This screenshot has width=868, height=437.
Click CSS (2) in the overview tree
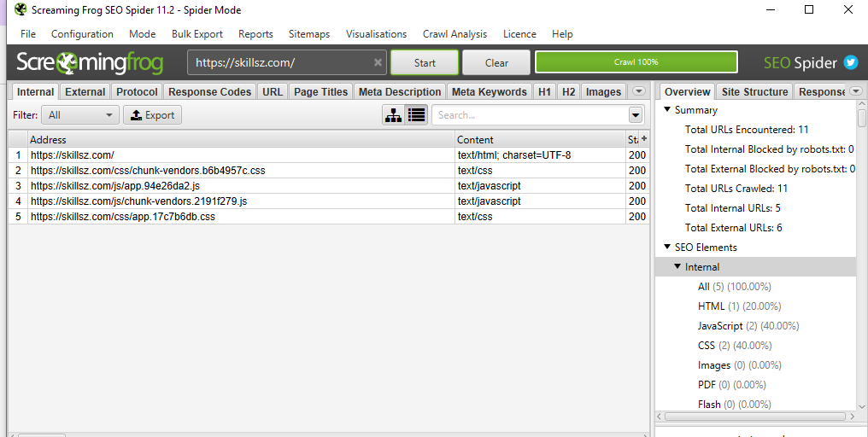(x=735, y=345)
